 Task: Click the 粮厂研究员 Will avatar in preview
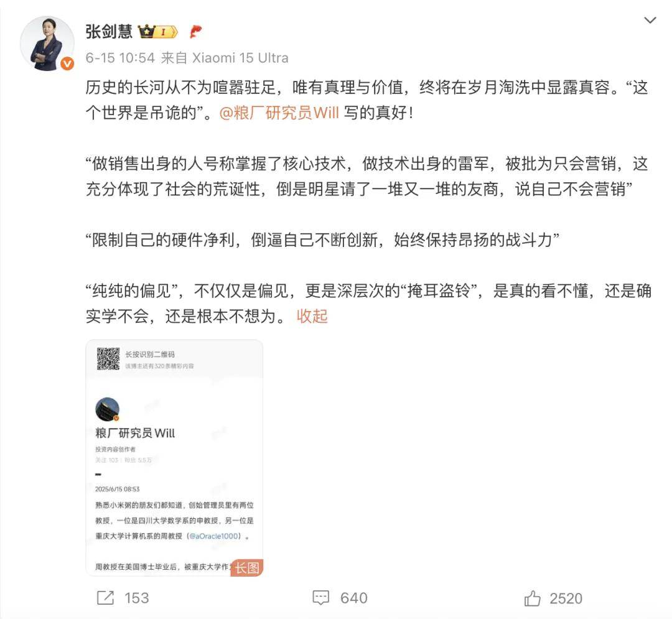[x=107, y=409]
